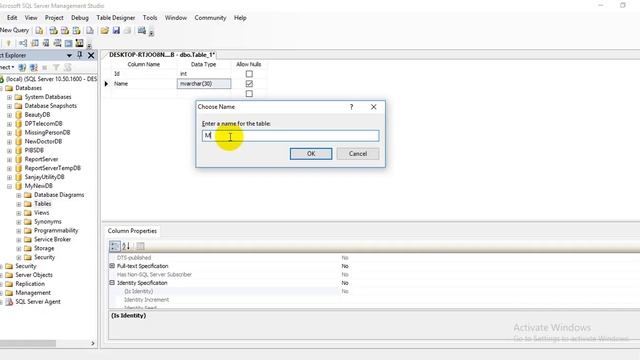The height and width of the screenshot is (360, 640).
Task: Click Object Explorer horizontal scrollbar thumb
Action: [27, 344]
